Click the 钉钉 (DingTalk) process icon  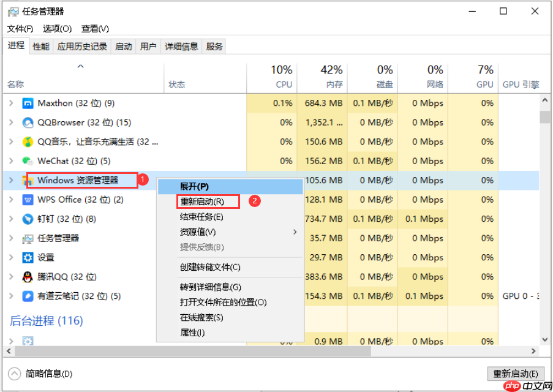tap(26, 219)
